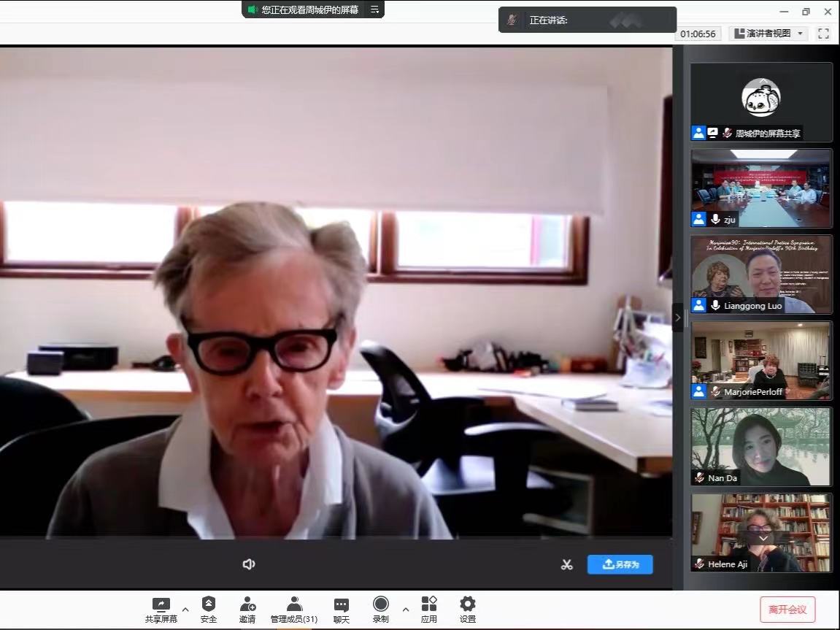
Task: Open the 安全 security settings icon
Action: (x=209, y=604)
